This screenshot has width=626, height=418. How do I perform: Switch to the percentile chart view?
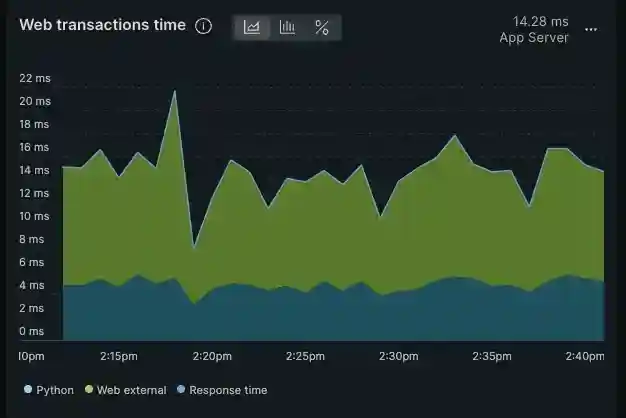(x=322, y=27)
